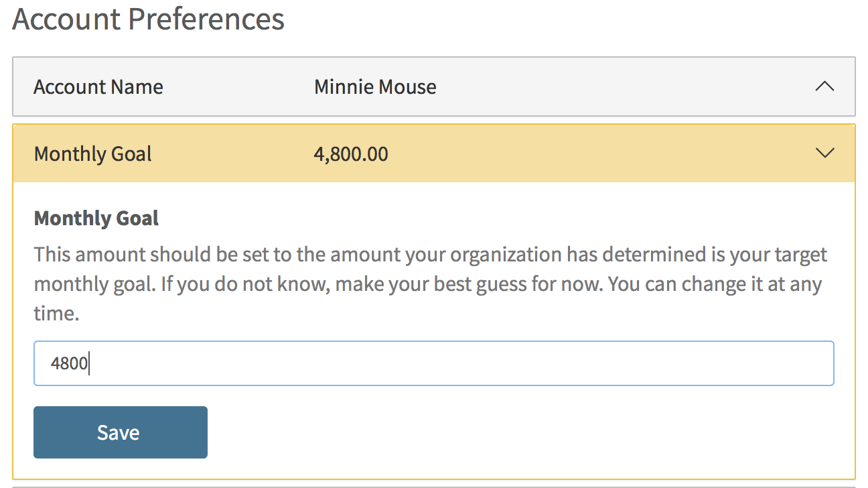This screenshot has height=488, width=868.
Task: Click the Monthly Goal header label
Action: 93,154
